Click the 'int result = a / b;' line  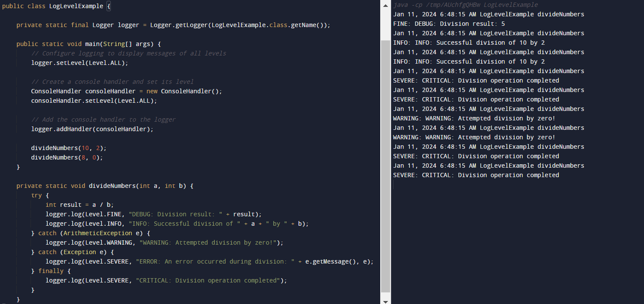(79, 205)
